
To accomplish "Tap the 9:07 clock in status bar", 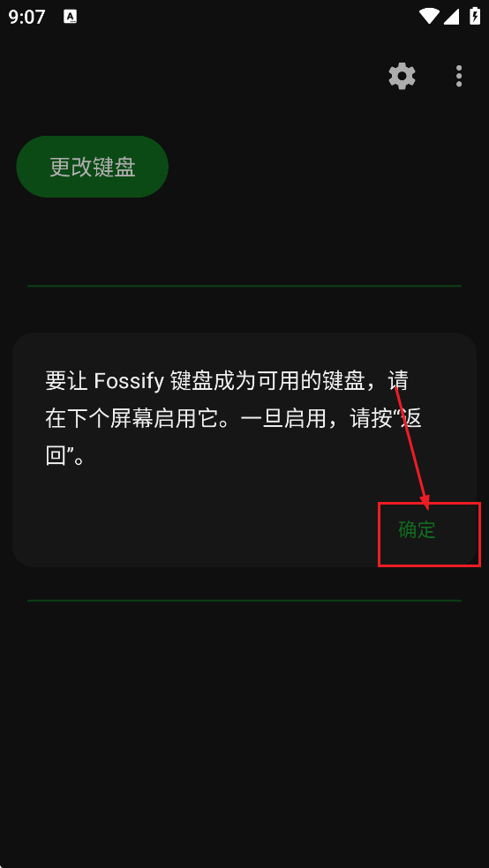I will click(x=26, y=17).
